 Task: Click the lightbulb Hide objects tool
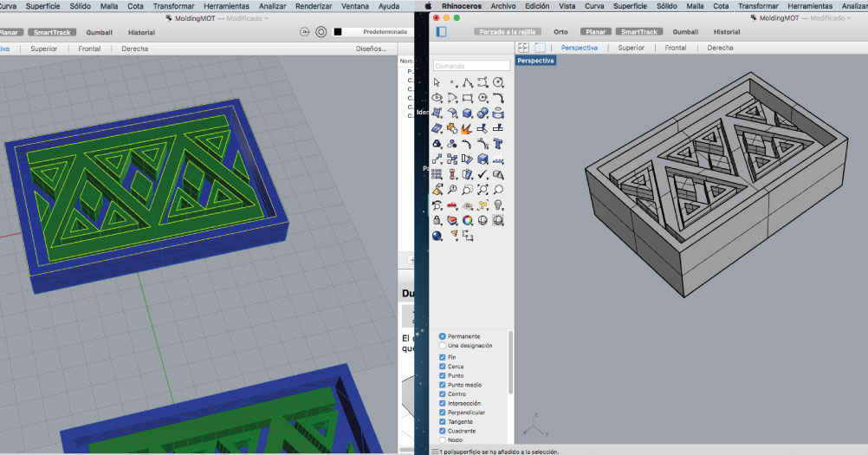pos(498,205)
